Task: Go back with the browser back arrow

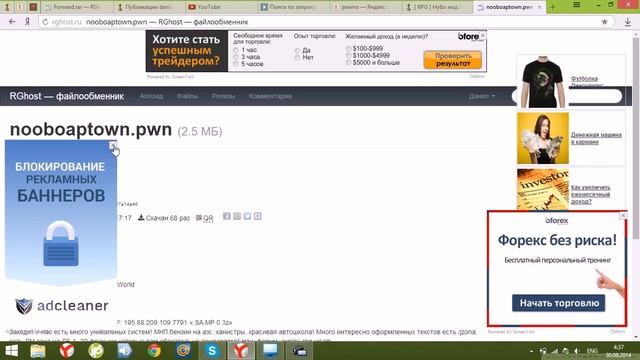Action: coord(12,22)
